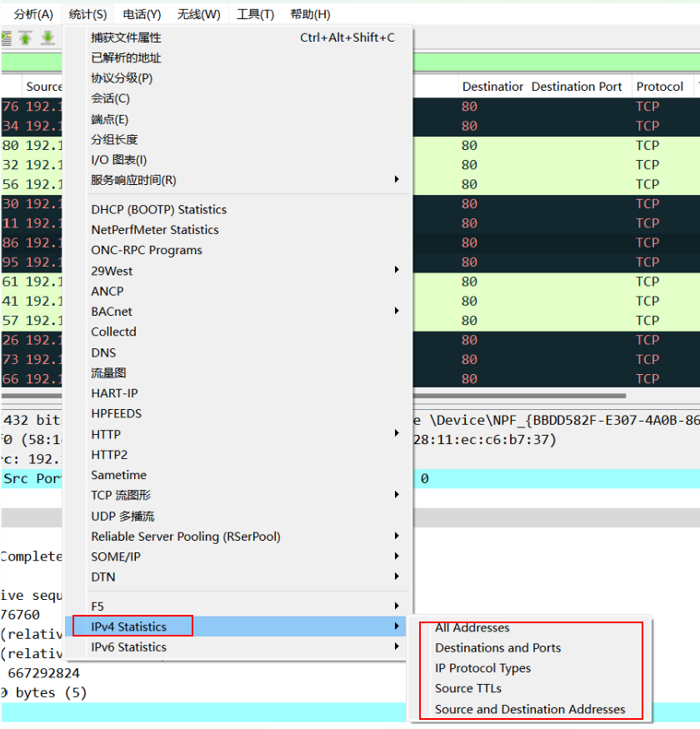
Task: Expand the IPv6 Statistics submenu
Action: tap(238, 647)
